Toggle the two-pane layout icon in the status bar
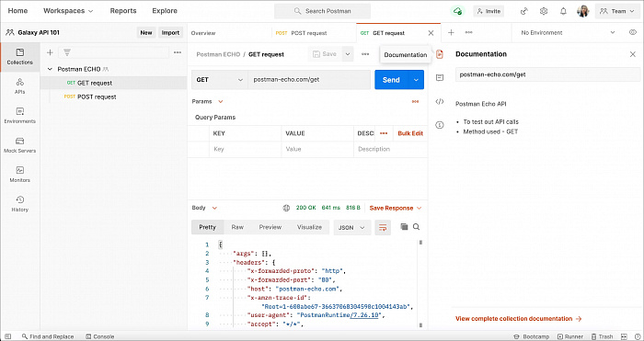The width and height of the screenshot is (644, 341). 625,336
